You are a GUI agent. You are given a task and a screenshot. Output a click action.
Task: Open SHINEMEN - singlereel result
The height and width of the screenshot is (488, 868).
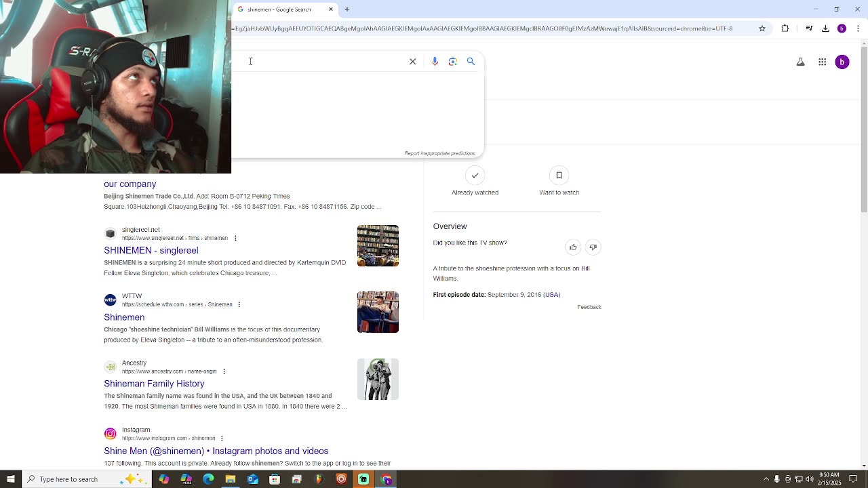pyautogui.click(x=151, y=251)
